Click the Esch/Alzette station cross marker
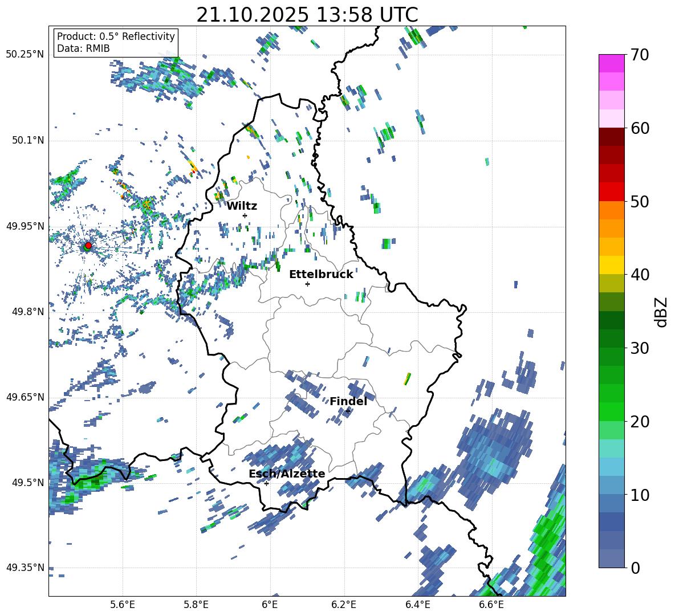This screenshot has width=675, height=616. (x=266, y=483)
